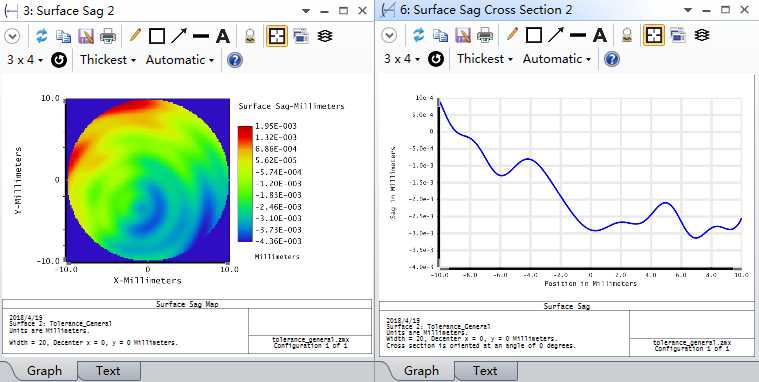759x382 pixels.
Task: Open 3 x 4 aspect dropdown in Cross Section 2
Action: (x=401, y=59)
